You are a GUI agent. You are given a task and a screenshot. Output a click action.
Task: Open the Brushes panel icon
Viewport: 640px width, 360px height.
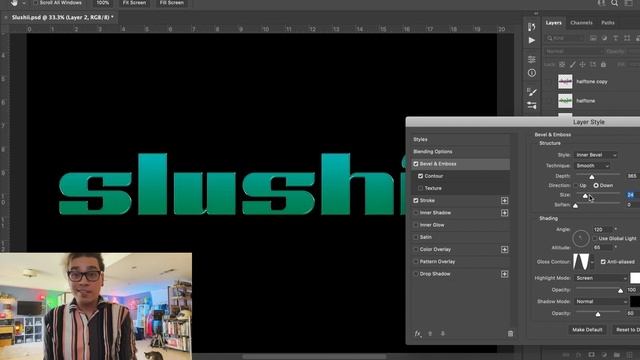[531, 106]
